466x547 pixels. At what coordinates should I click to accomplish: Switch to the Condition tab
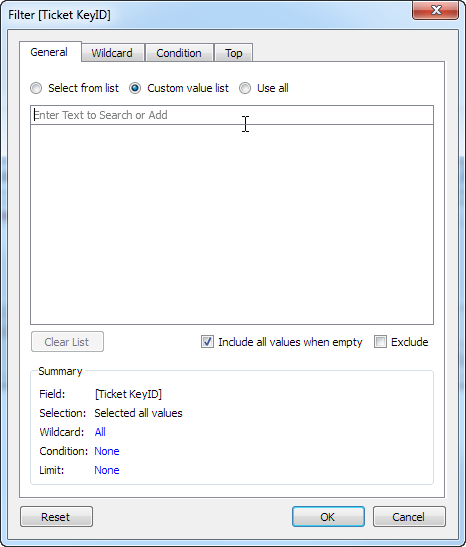(179, 53)
